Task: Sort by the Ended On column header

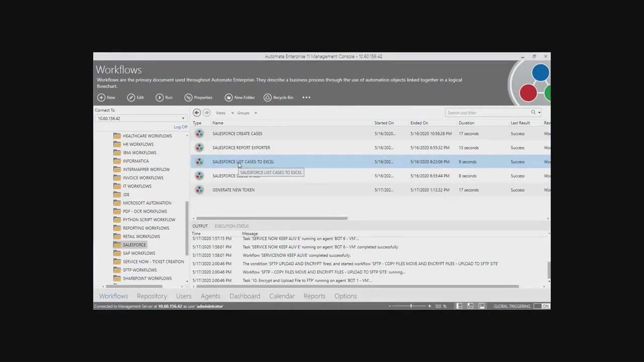Action: pos(419,123)
